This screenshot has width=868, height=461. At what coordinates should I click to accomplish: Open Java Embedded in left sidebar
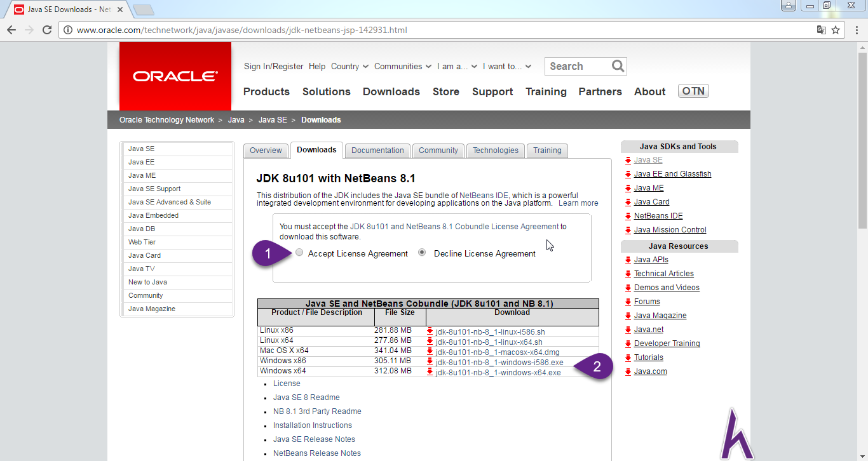pos(177,215)
